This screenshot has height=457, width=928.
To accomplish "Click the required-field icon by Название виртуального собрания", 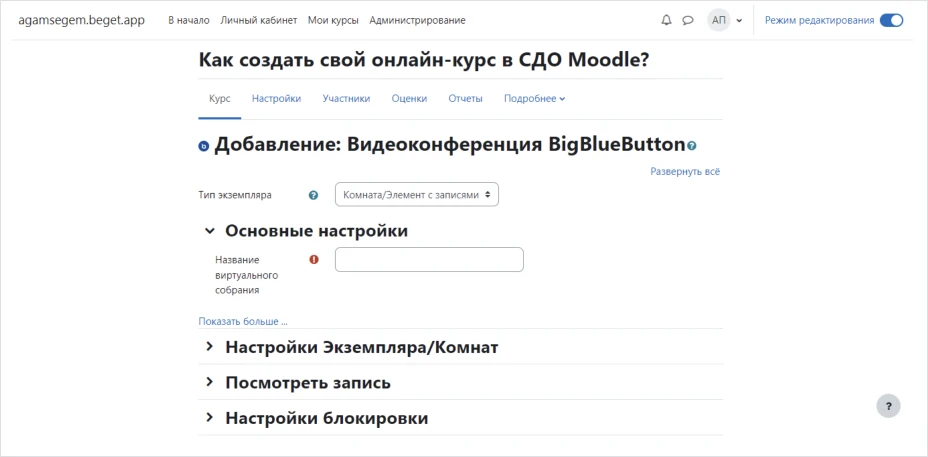I will 314,259.
